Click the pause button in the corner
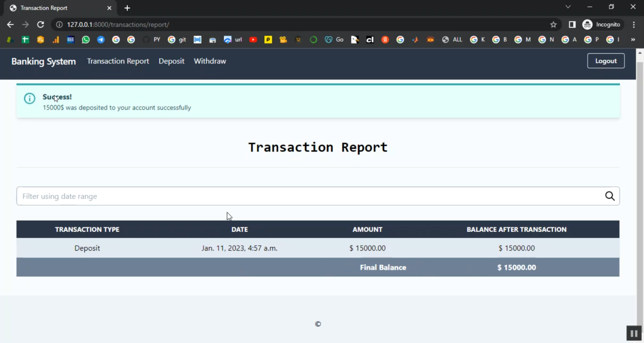 (634, 333)
